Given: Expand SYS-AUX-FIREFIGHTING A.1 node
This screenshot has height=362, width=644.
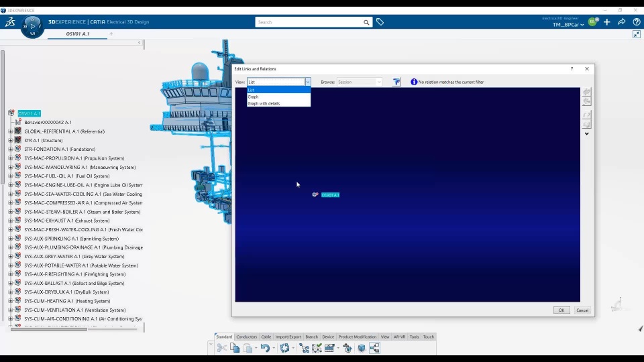Looking at the screenshot, I should point(11,274).
